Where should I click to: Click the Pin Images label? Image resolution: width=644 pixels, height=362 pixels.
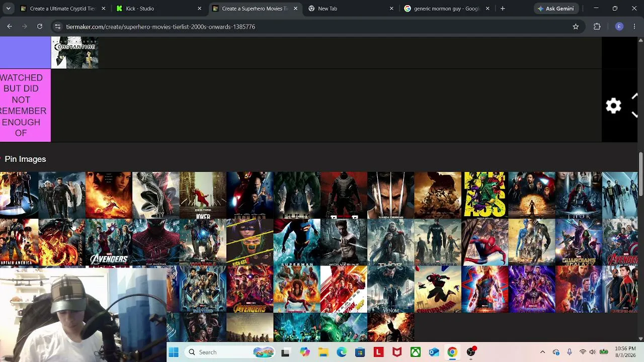coord(25,159)
